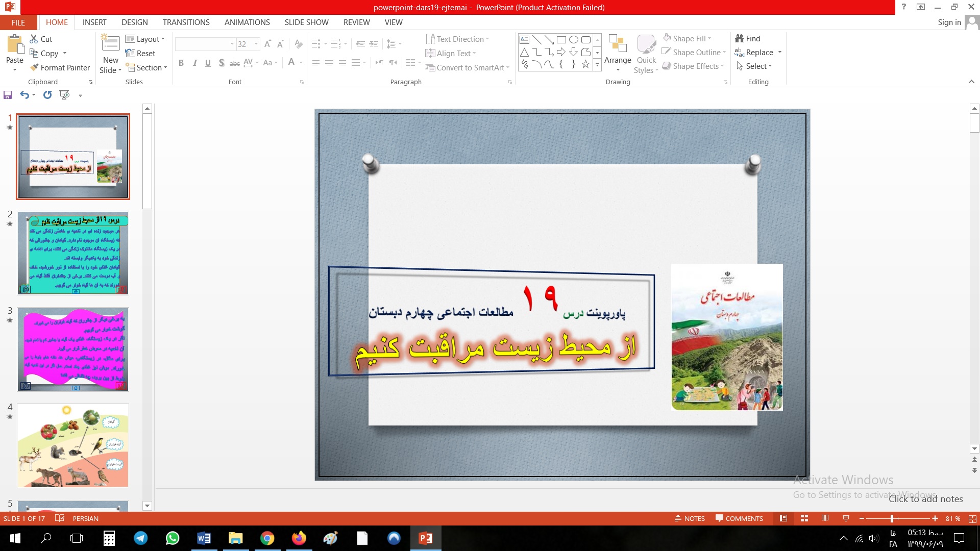Open Reading View from status bar

[x=825, y=518]
